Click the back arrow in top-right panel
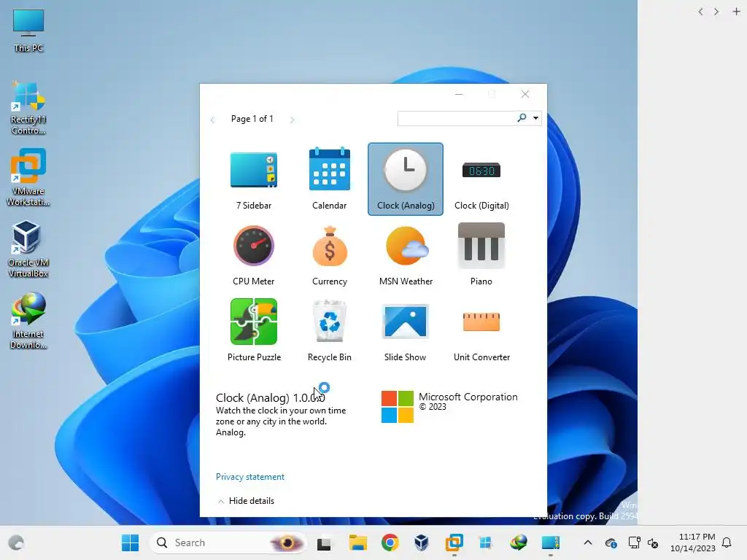The height and width of the screenshot is (560, 747). coord(700,12)
